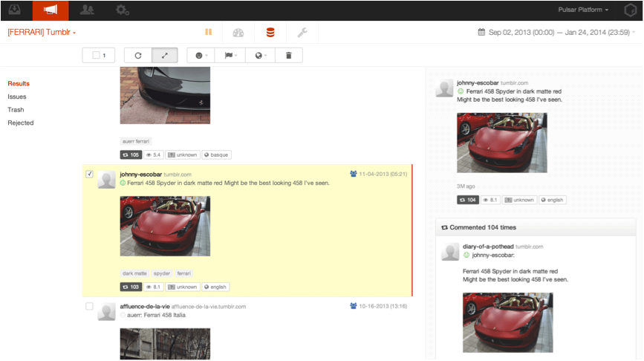Open the settings gears icon
Viewport: 644px width, 361px height.
(123, 10)
